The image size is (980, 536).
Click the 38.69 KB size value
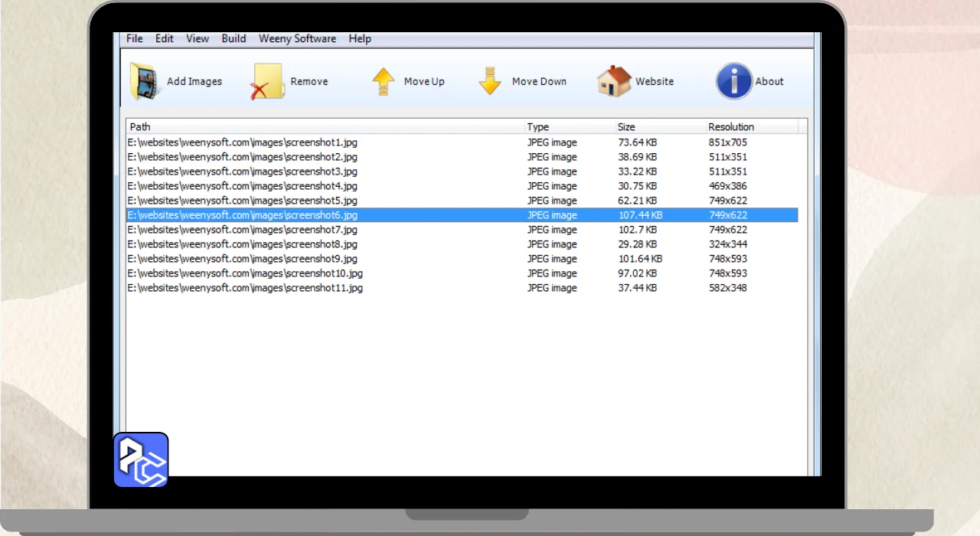(x=638, y=157)
